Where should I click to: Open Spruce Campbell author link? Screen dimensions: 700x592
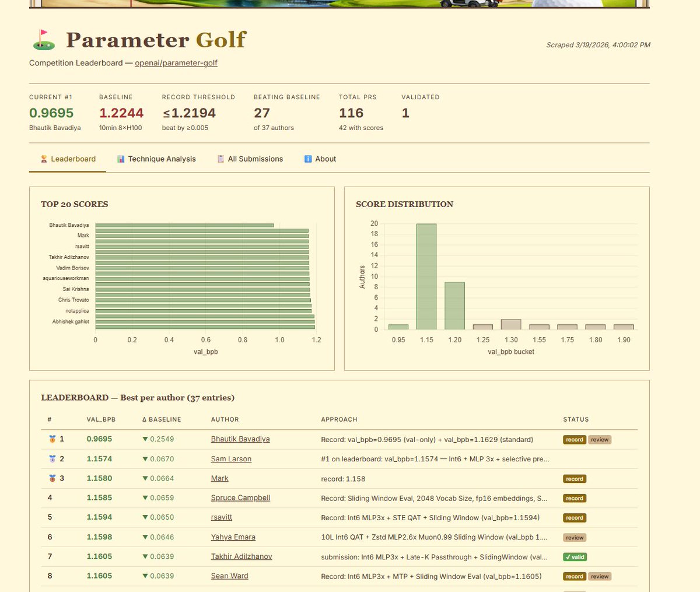point(240,498)
